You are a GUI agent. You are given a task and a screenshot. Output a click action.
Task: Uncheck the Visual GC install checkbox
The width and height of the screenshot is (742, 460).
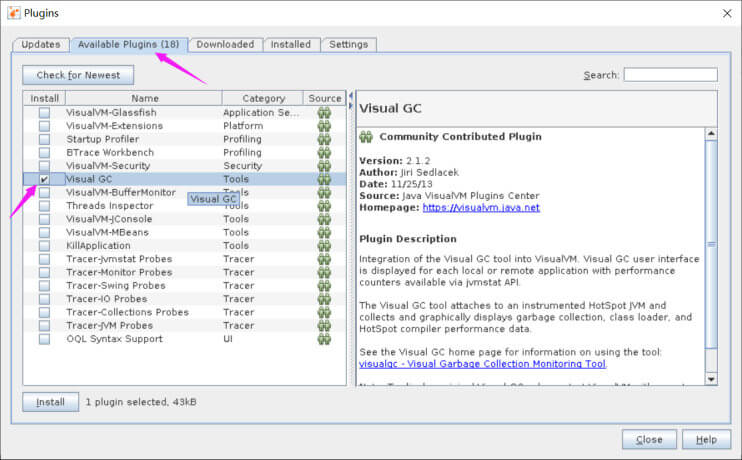click(44, 179)
